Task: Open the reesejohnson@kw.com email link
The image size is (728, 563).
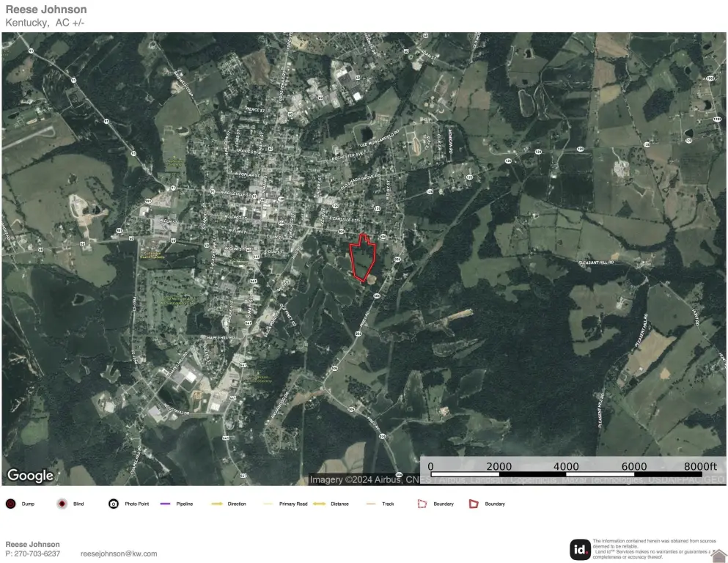Action: [119, 554]
